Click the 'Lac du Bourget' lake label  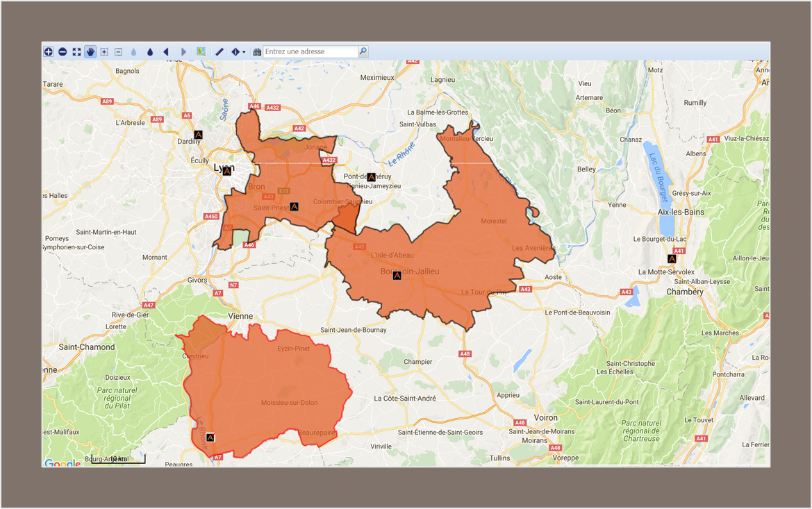point(658,178)
